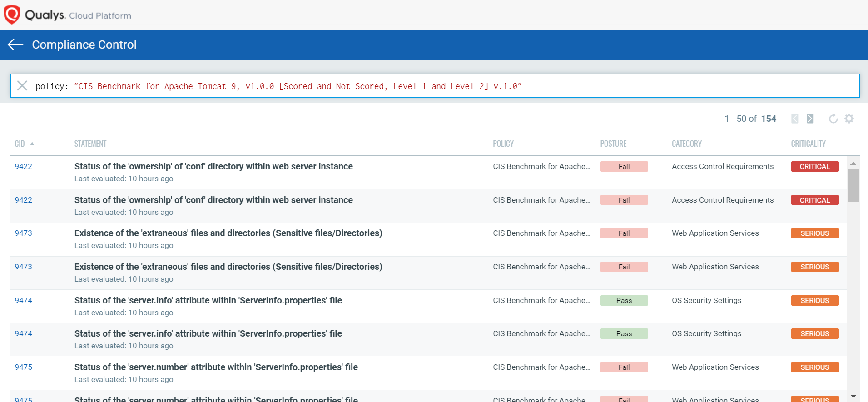Click Web Application Services in first 9473 row

[x=715, y=233]
